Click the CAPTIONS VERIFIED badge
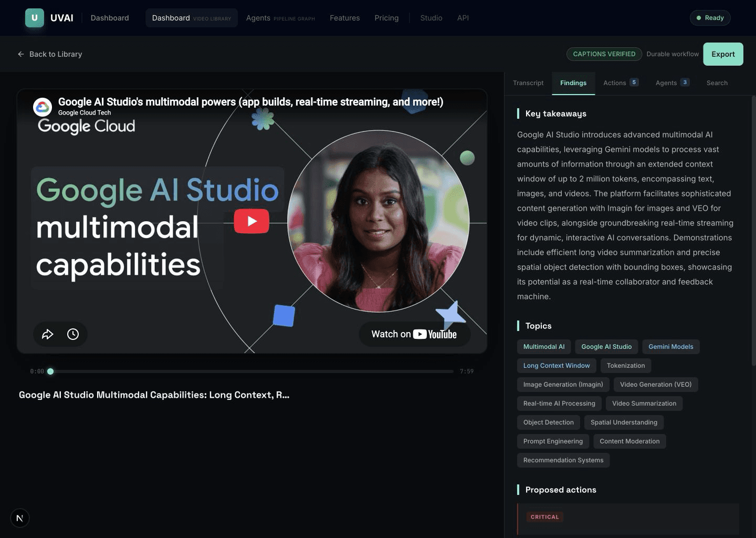 (x=604, y=54)
